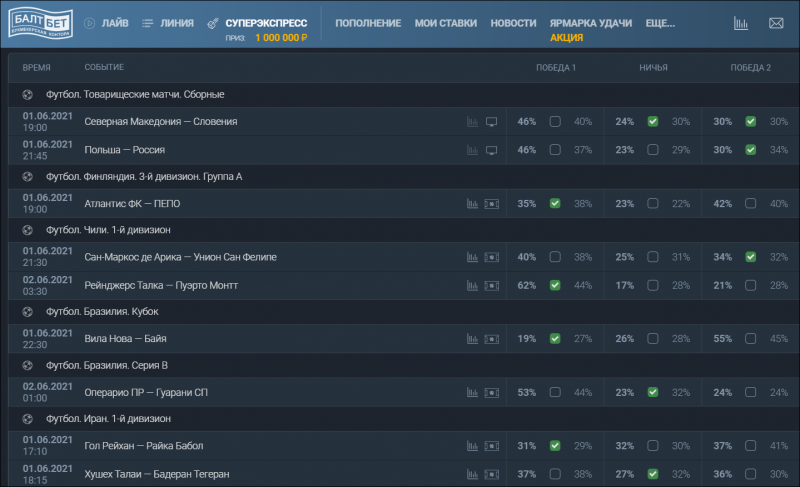This screenshot has width=800, height=487.
Task: Click the 1 000 000 ₽ prize amount
Action: point(281,38)
